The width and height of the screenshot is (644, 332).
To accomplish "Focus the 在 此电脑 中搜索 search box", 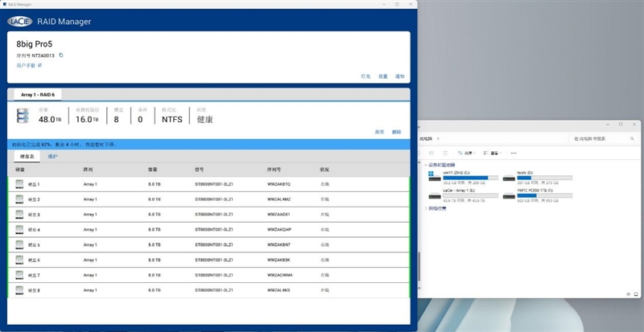I will point(603,139).
